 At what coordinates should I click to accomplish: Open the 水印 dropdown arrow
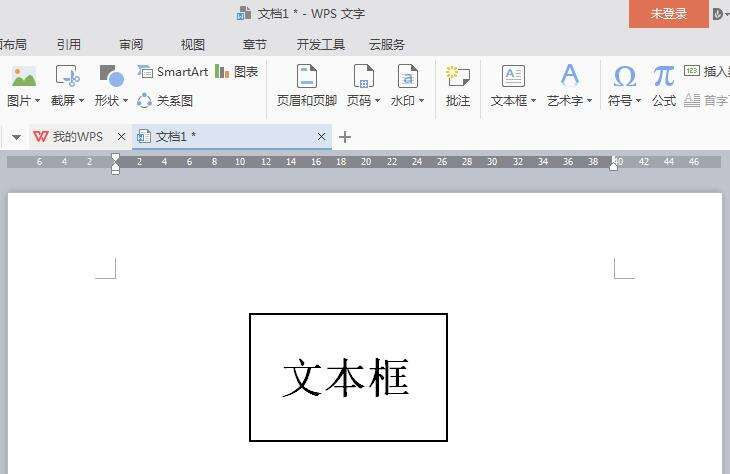click(x=421, y=101)
